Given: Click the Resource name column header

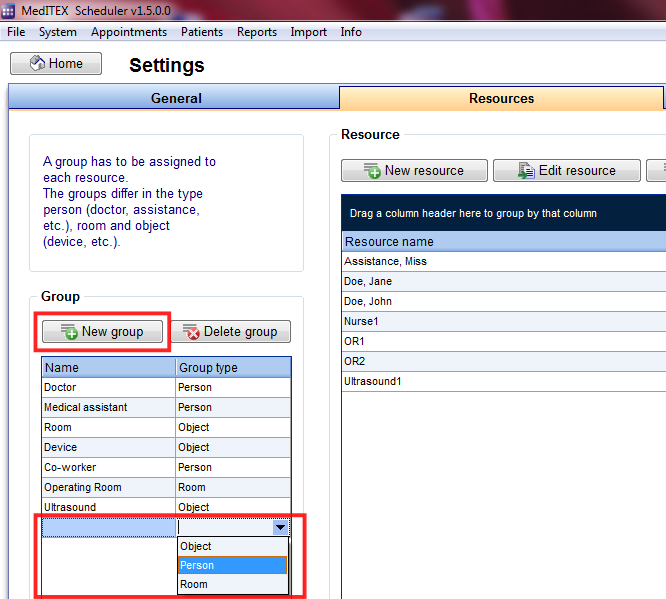Looking at the screenshot, I should [x=504, y=241].
